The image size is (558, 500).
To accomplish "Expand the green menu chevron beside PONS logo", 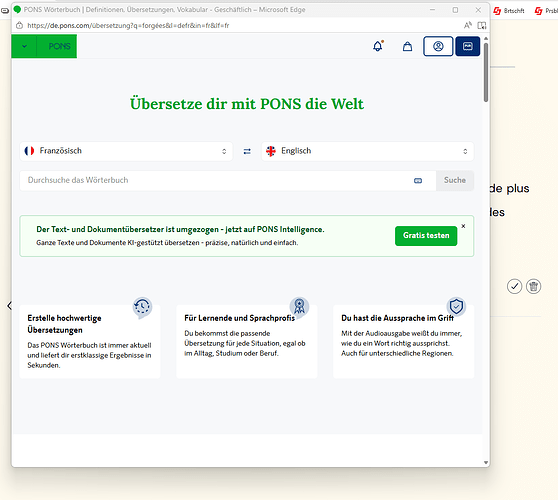I will [24, 46].
